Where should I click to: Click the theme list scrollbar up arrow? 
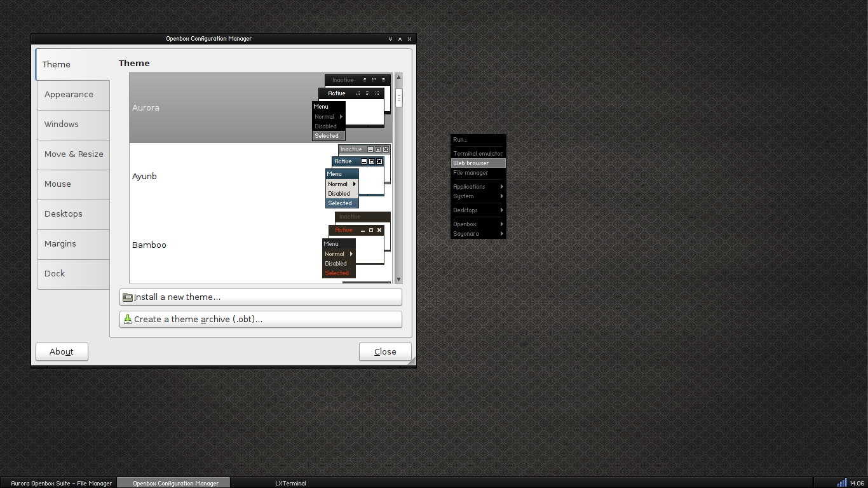[399, 77]
